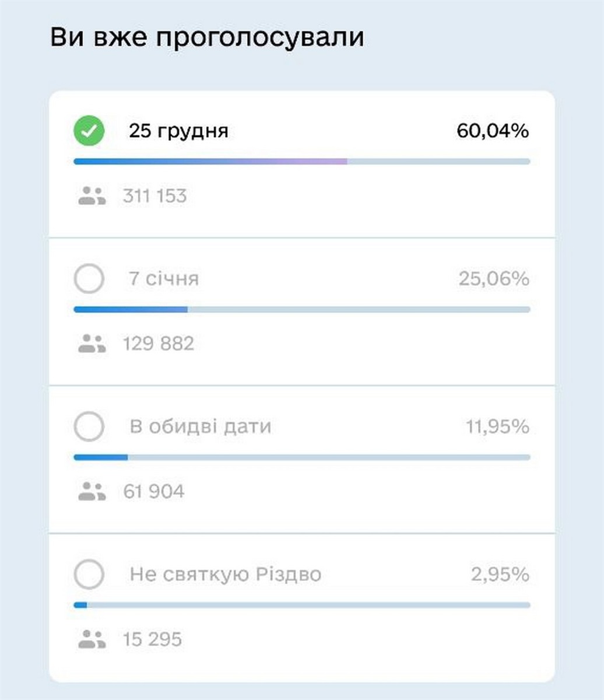Click the 311 153 vote count
Image resolution: width=604 pixels, height=700 pixels.
coord(154,196)
